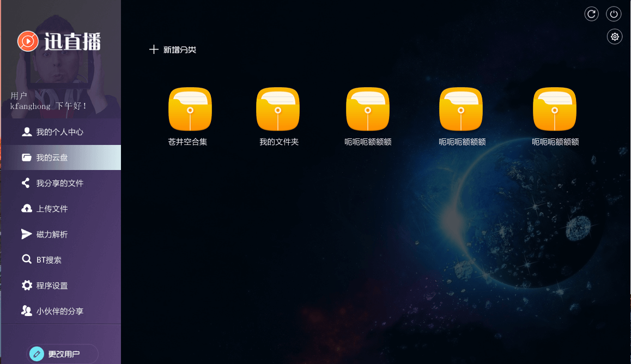Click the refresh icon at top right

tap(591, 14)
